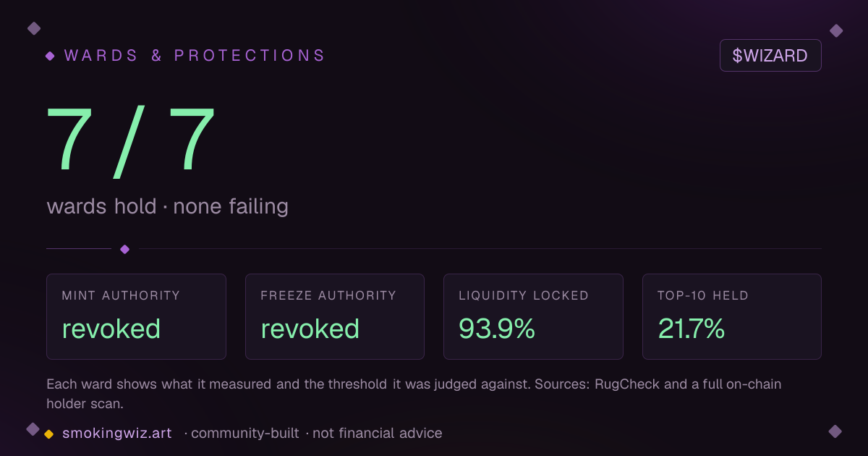Click the top-left corner diamond ornament
Viewport: 868px width, 456px height.
coord(33,28)
